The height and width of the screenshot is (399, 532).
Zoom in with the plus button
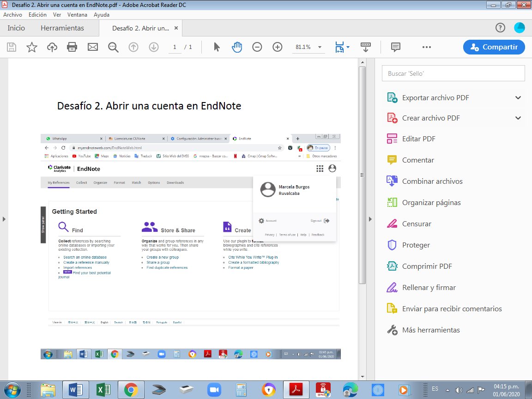[x=278, y=47]
